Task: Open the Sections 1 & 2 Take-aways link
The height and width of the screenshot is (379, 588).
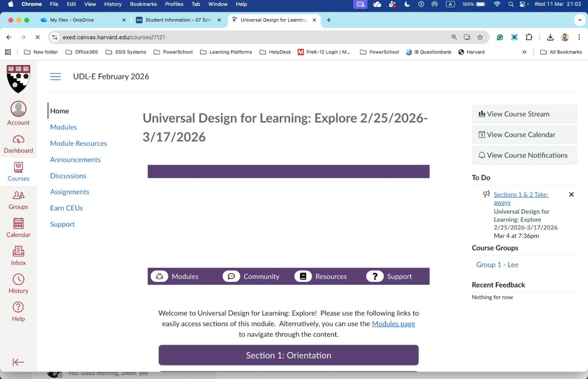Action: coord(521,199)
